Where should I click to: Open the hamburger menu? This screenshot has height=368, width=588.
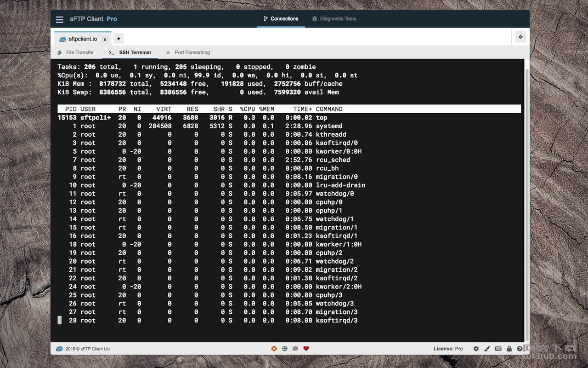[x=59, y=19]
